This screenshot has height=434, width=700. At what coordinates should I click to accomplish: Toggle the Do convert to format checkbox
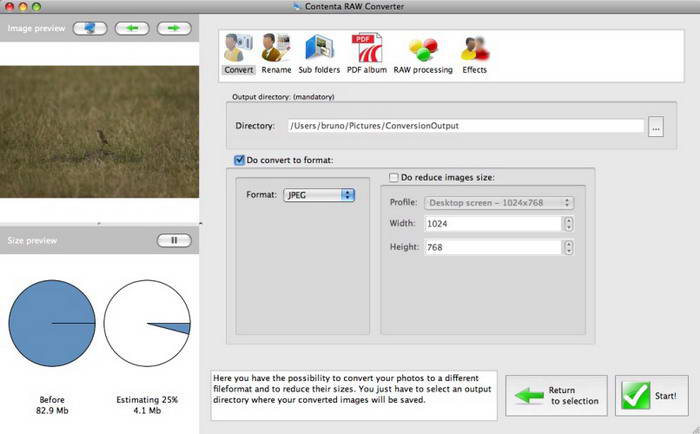click(239, 160)
